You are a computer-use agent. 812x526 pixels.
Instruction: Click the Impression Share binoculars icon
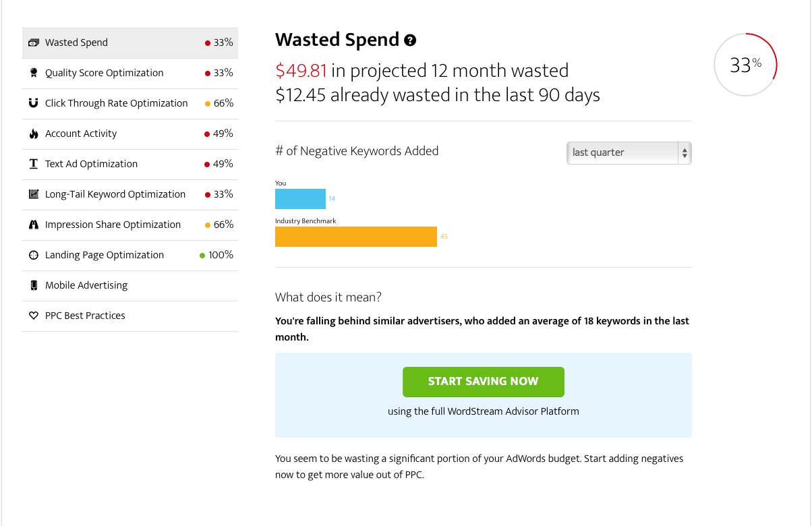pos(34,225)
